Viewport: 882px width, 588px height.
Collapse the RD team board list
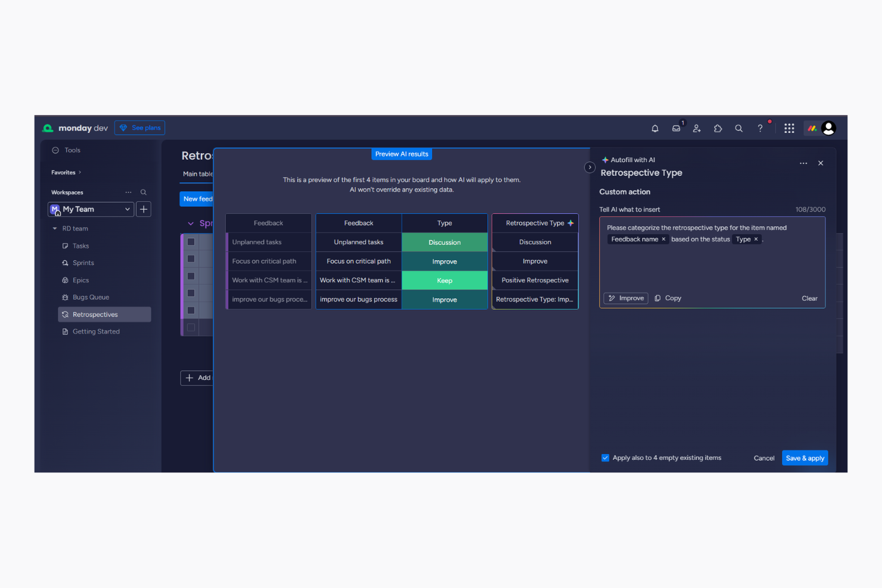coord(55,228)
